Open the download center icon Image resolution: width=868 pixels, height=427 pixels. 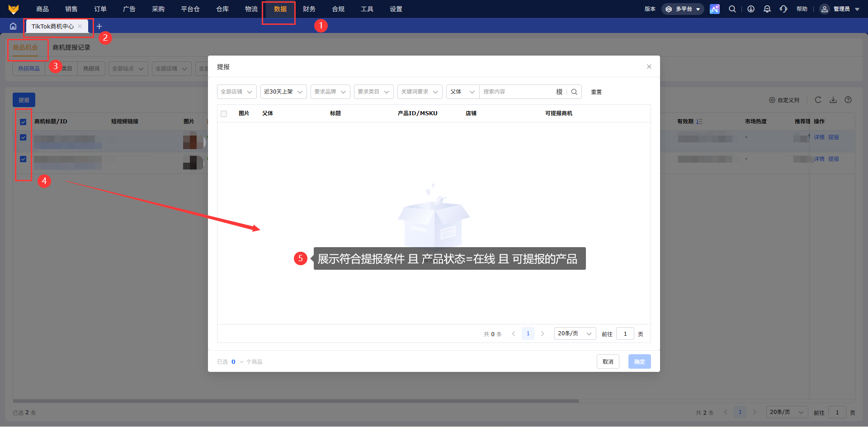[x=751, y=9]
